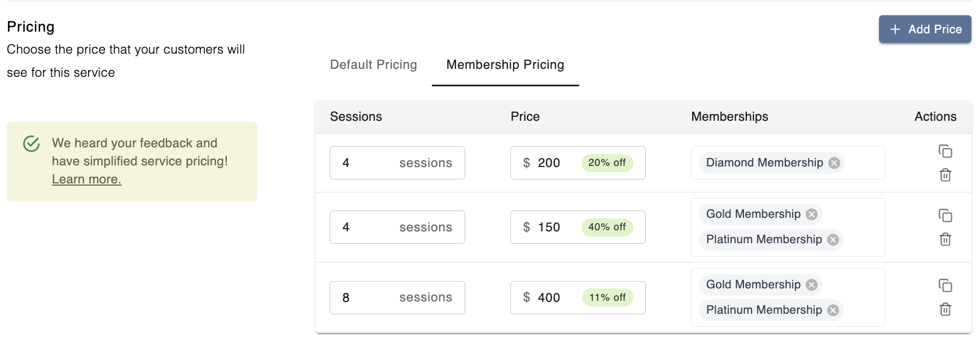Click the Add Price button
Image resolution: width=980 pixels, height=342 pixels.
click(x=925, y=29)
